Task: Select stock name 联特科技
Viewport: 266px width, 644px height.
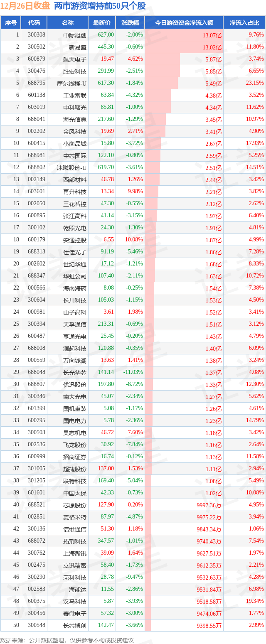Action: point(75,481)
